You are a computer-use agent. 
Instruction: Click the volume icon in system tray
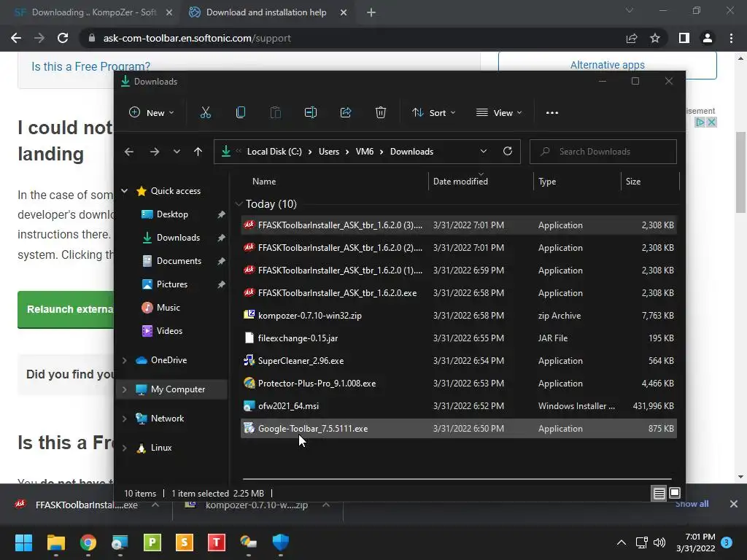tap(659, 542)
